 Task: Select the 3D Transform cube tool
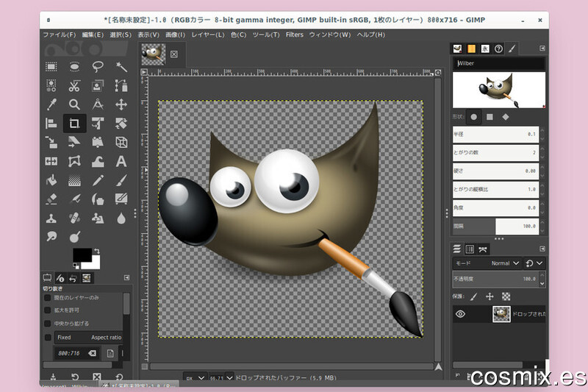coord(121,142)
